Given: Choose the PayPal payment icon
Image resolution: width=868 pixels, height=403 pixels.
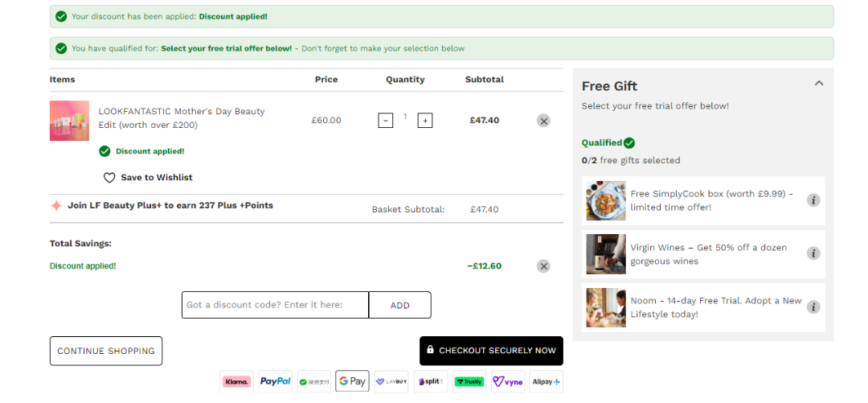Looking at the screenshot, I should (275, 381).
